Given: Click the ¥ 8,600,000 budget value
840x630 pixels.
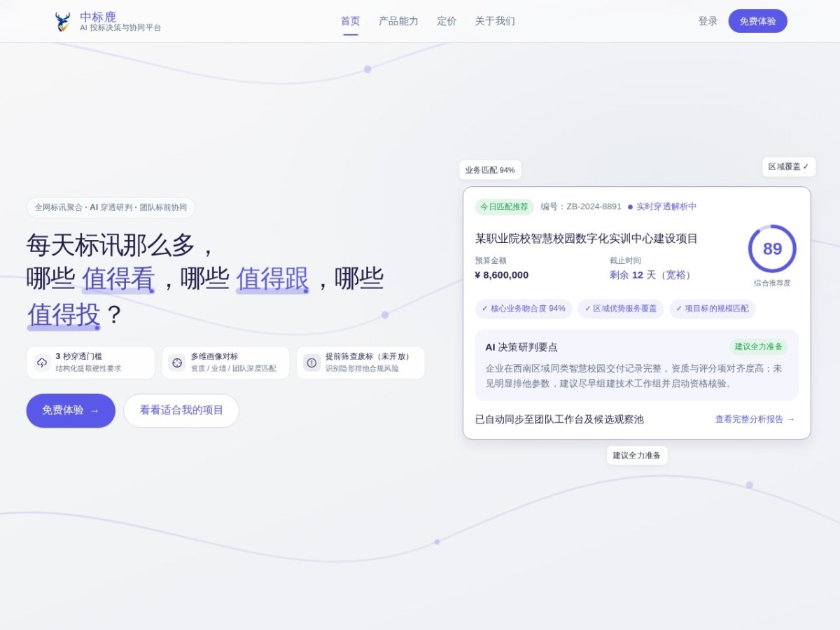Looking at the screenshot, I should (502, 275).
